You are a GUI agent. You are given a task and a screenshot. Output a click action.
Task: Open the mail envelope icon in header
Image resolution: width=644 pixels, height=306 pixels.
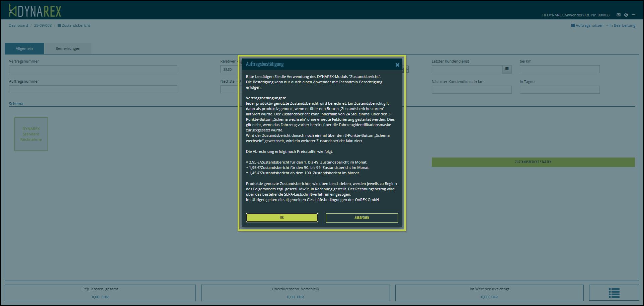[618, 15]
